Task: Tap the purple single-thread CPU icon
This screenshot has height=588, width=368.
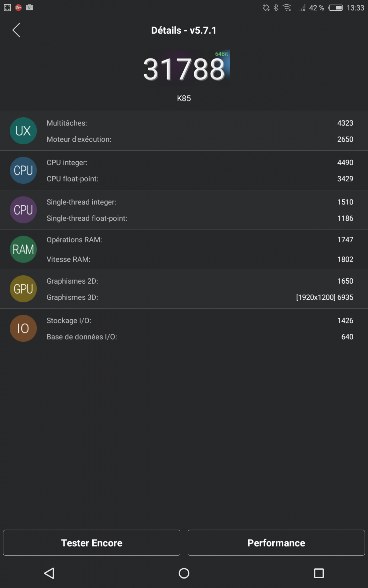Action: 23,210
